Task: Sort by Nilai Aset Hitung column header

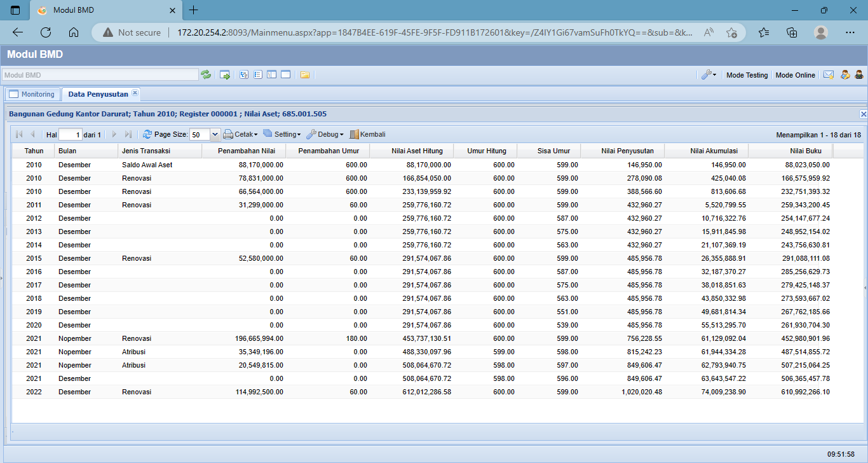Action: (411, 151)
